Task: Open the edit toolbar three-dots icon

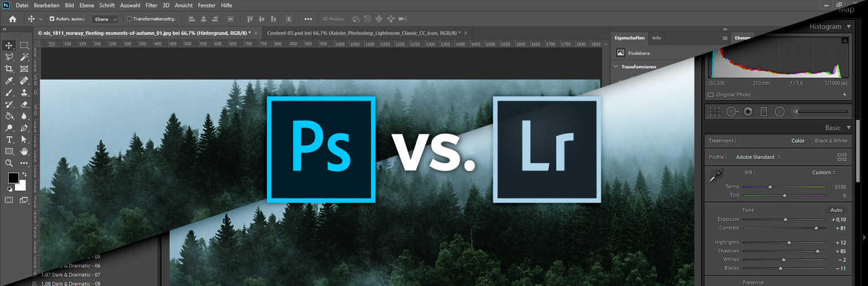Action: pyautogui.click(x=25, y=163)
